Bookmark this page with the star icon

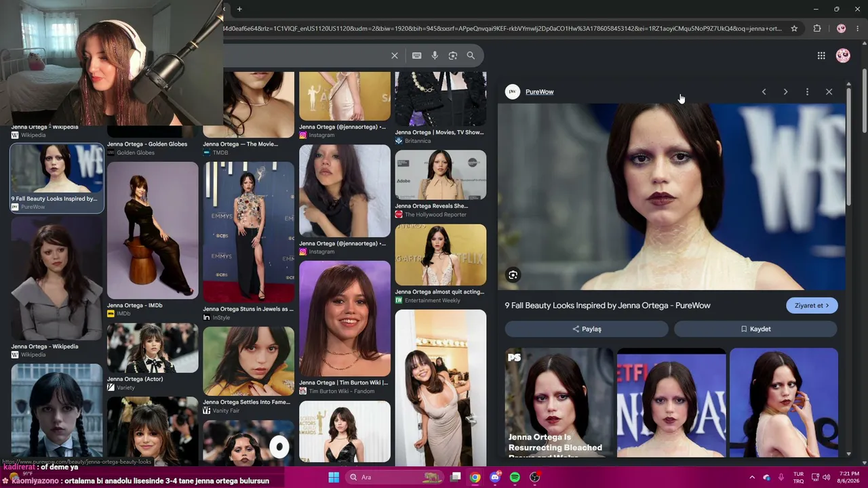(794, 28)
